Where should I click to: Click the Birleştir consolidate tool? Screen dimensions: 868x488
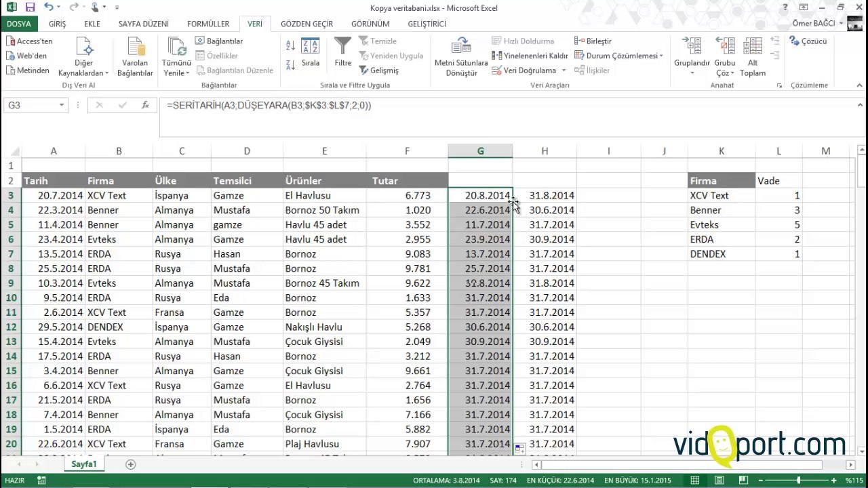point(593,41)
